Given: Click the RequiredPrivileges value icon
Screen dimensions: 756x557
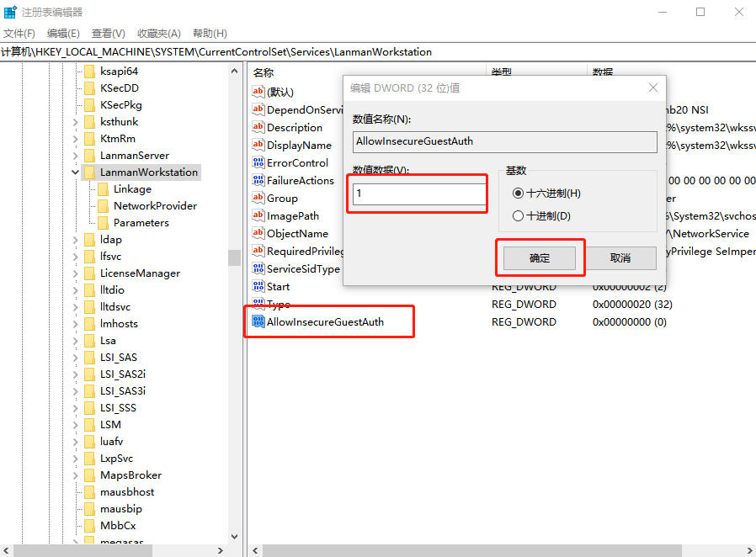Looking at the screenshot, I should click(x=258, y=251).
